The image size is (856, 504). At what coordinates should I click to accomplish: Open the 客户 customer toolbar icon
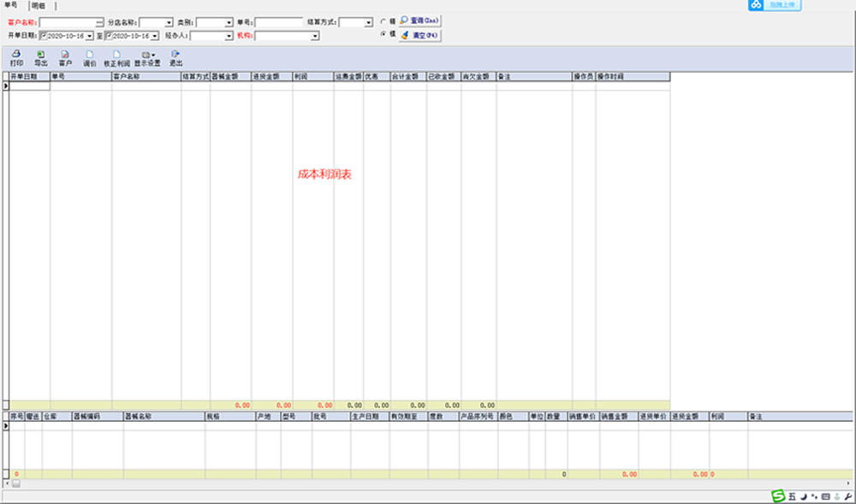pos(65,58)
